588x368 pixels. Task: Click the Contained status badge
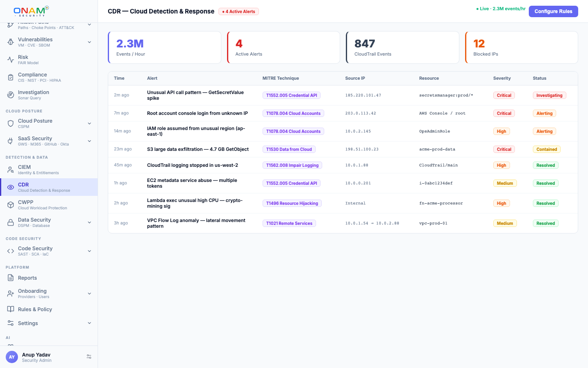(547, 149)
